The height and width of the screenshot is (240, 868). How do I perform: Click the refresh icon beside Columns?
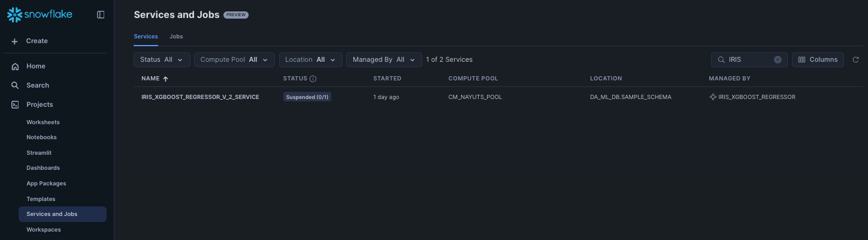point(855,59)
